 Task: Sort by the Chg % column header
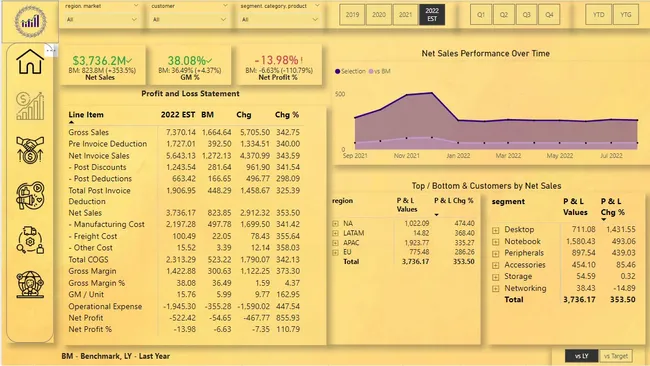pos(287,115)
